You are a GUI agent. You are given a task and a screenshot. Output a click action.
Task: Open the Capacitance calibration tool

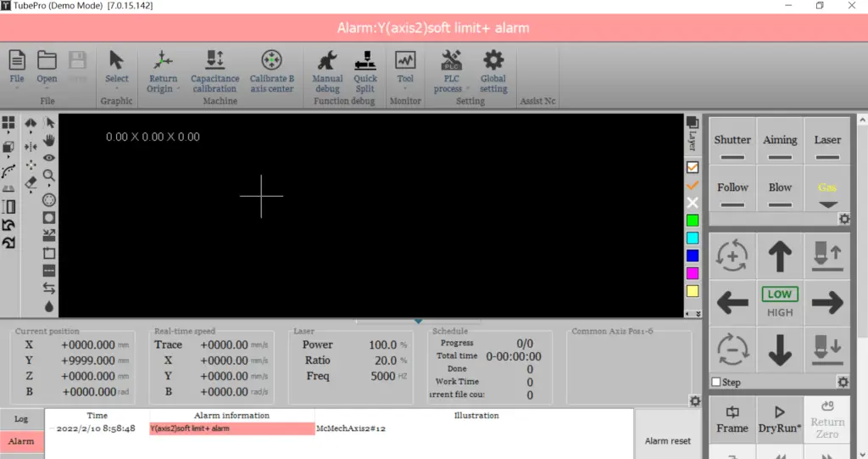214,70
